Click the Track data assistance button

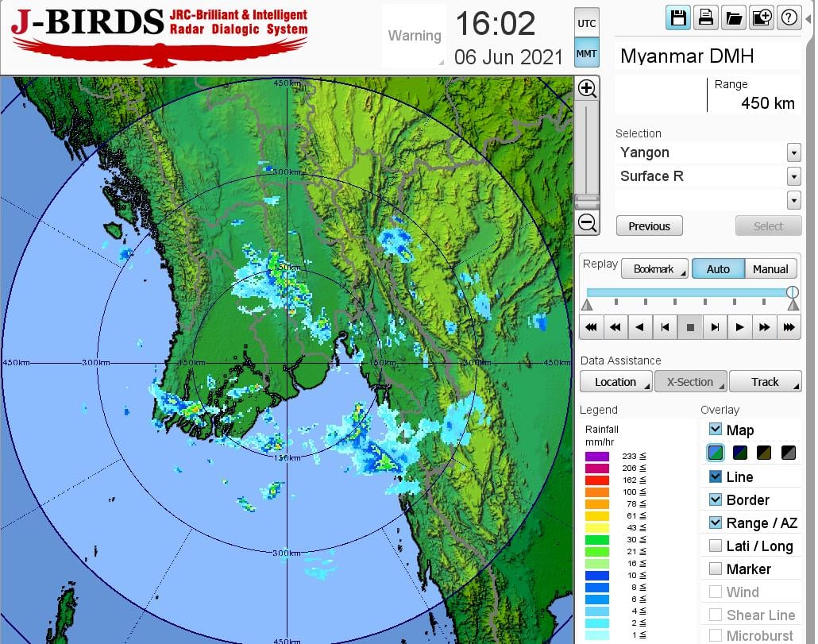(765, 382)
